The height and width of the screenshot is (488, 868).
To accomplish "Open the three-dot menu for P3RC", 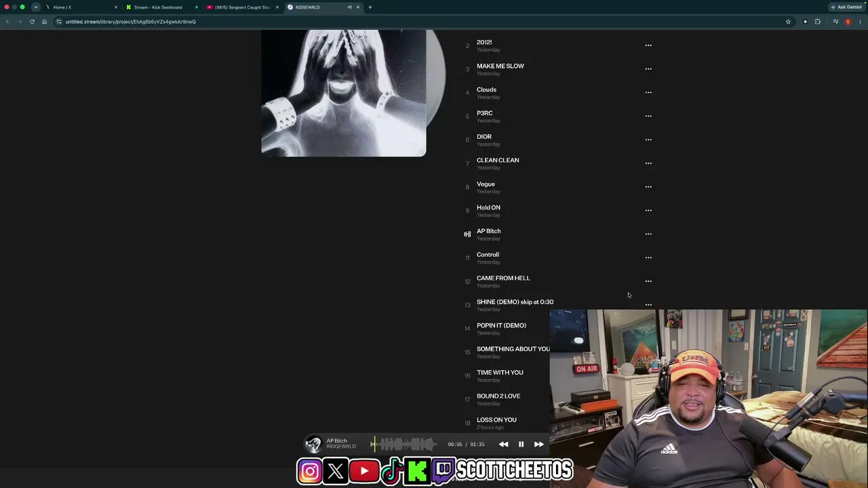I will click(x=648, y=116).
